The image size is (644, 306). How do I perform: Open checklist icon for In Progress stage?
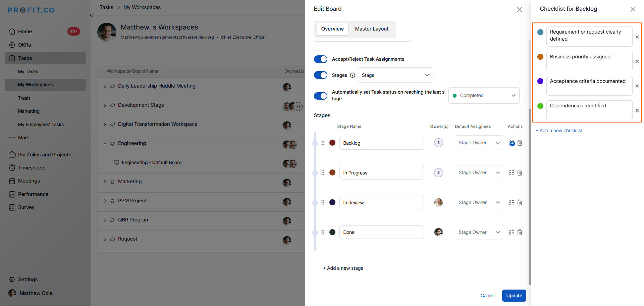[x=511, y=173]
